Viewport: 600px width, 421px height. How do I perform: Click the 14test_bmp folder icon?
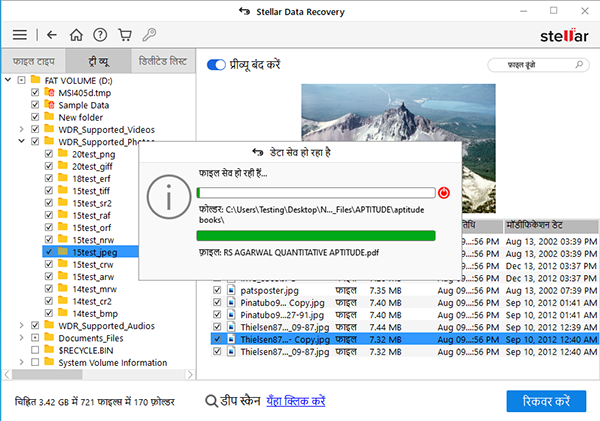63,313
